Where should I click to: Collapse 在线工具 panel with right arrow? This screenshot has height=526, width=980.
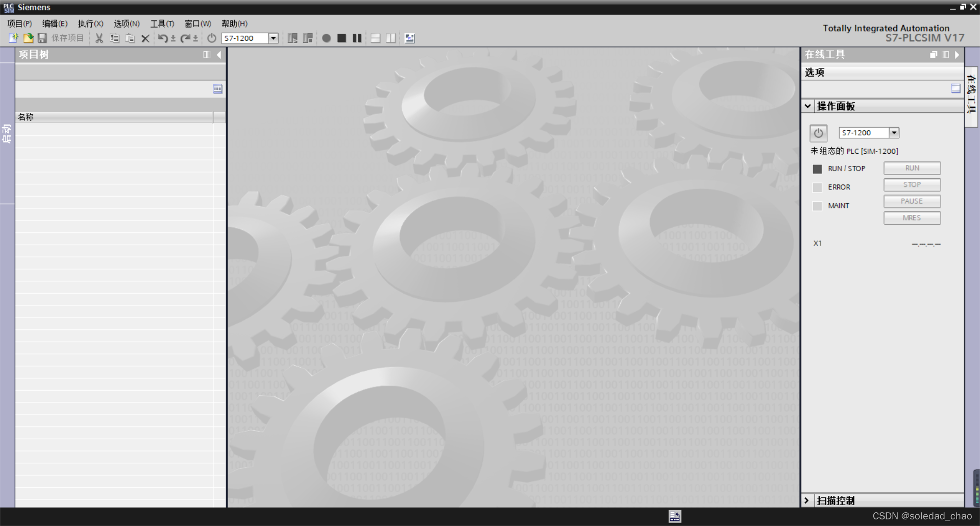pyautogui.click(x=957, y=55)
